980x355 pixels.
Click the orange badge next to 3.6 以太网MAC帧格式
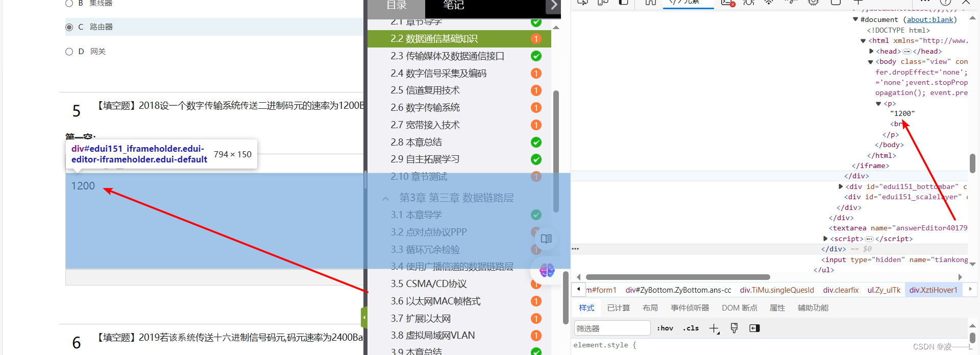[536, 301]
